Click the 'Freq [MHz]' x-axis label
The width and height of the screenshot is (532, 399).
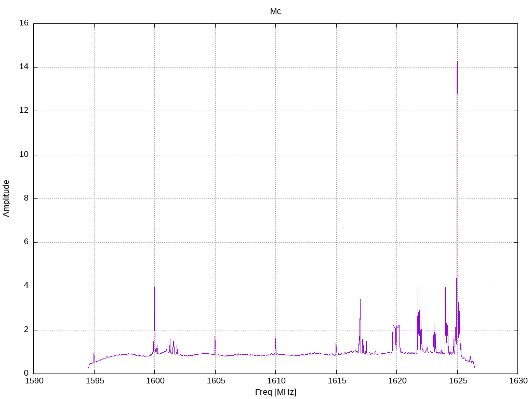(x=275, y=392)
